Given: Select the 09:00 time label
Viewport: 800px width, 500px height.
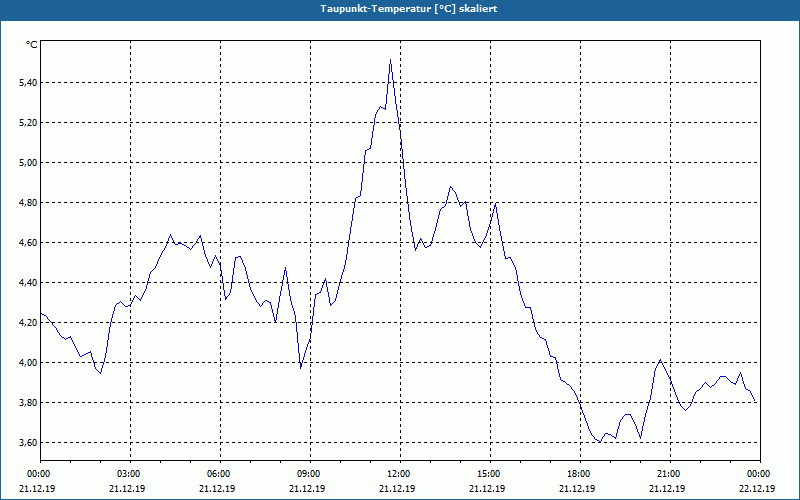Looking at the screenshot, I should [x=311, y=474].
